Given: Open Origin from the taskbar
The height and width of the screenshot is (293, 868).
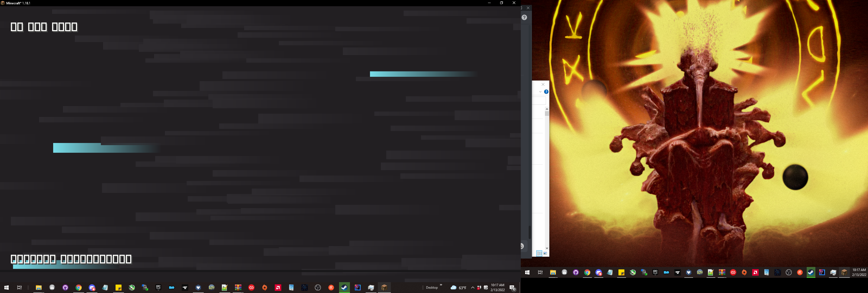Looking at the screenshot, I should [x=264, y=288].
